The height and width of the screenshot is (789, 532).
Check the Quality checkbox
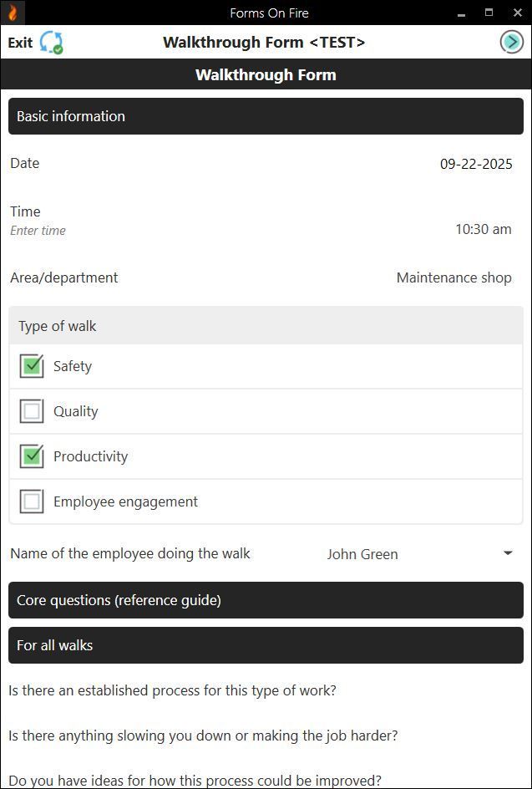coord(32,411)
